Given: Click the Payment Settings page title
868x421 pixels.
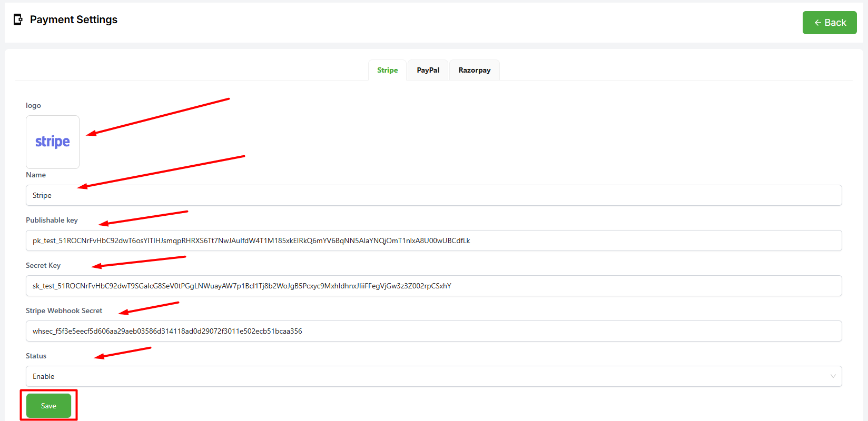Looking at the screenshot, I should (x=74, y=19).
